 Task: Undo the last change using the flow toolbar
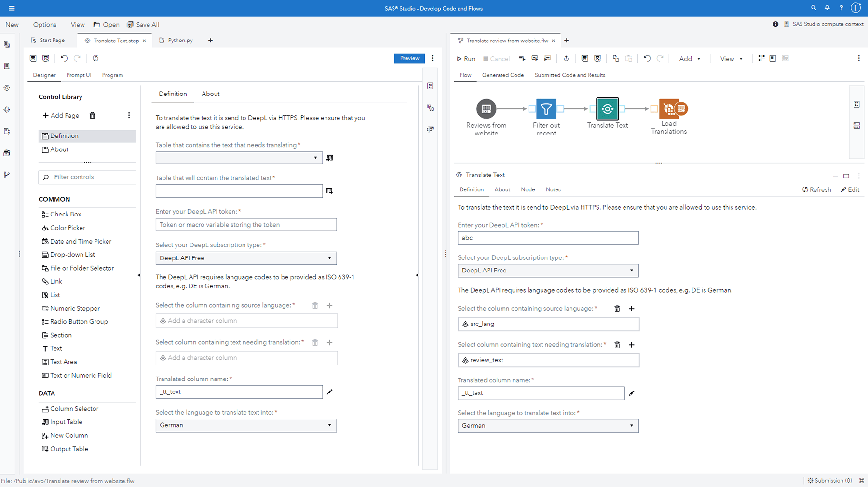[x=647, y=58]
